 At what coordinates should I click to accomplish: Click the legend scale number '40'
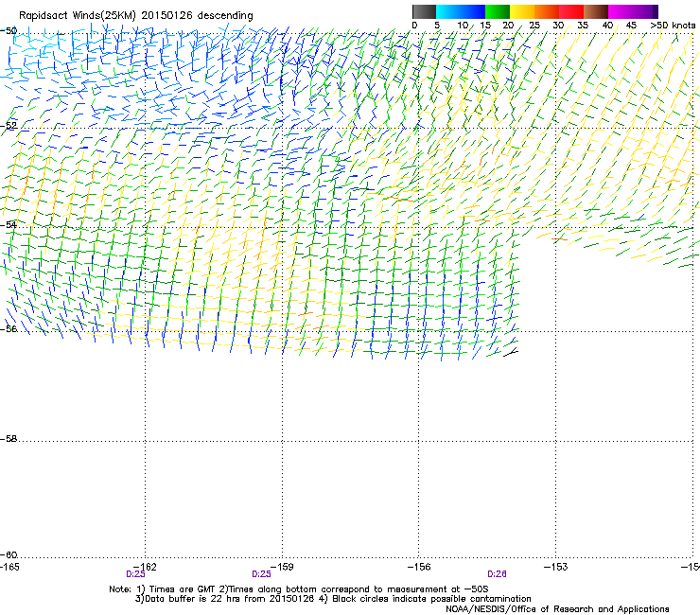pyautogui.click(x=607, y=26)
